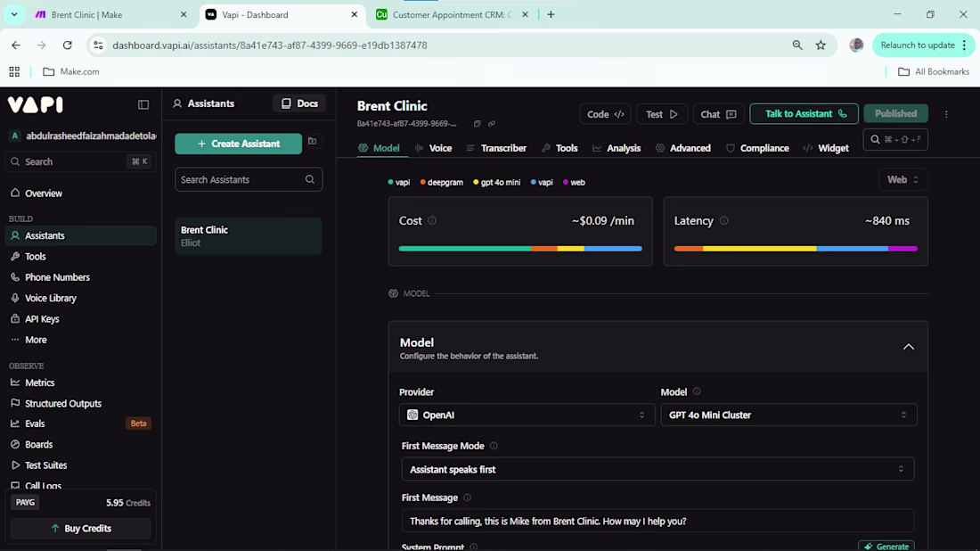The height and width of the screenshot is (551, 980).
Task: Switch to the Compliance tab
Action: (757, 148)
